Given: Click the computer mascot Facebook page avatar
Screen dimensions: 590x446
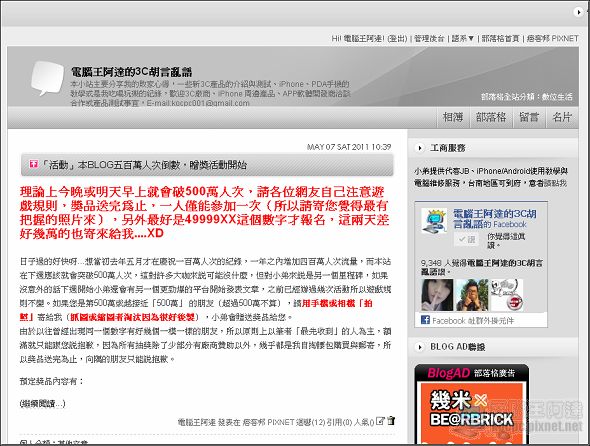Looking at the screenshot, I should point(434,221).
